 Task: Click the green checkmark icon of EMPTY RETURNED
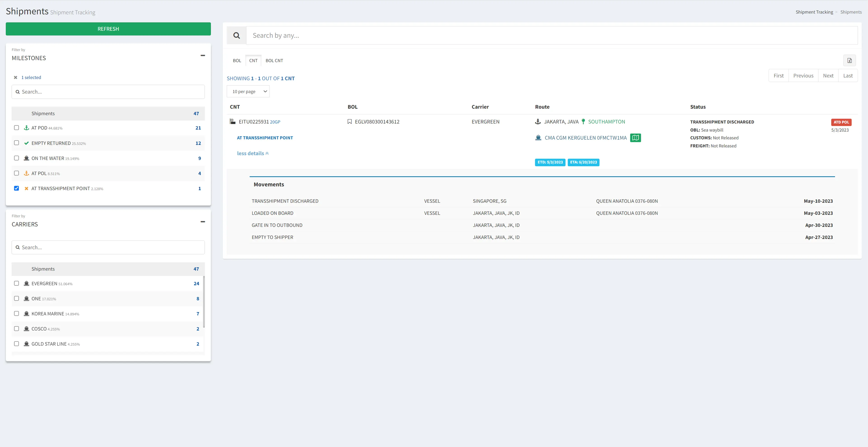point(27,143)
